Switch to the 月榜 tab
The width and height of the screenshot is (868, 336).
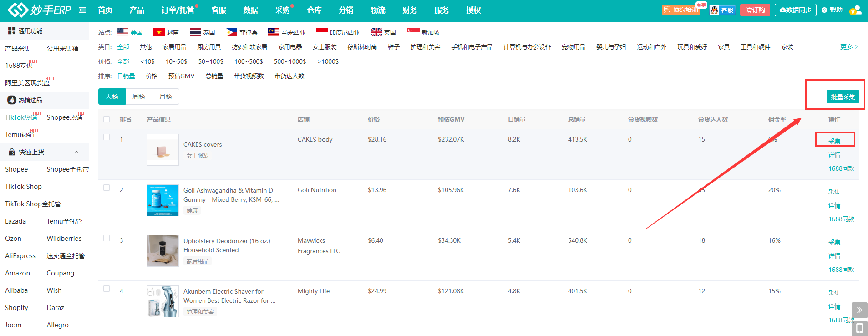coord(166,97)
